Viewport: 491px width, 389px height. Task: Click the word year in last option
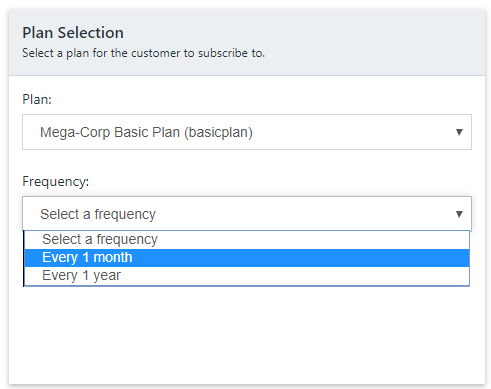click(107, 276)
